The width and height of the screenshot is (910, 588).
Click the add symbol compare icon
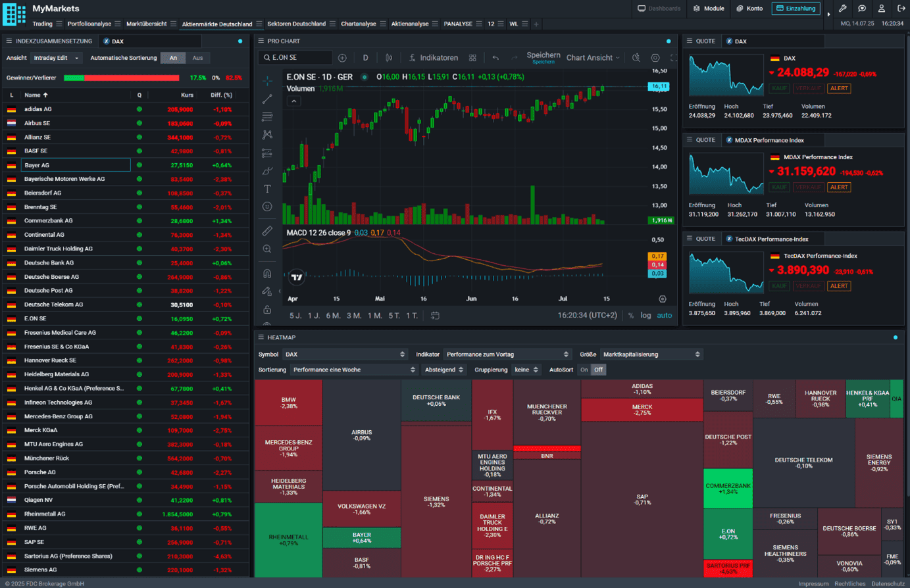click(342, 58)
